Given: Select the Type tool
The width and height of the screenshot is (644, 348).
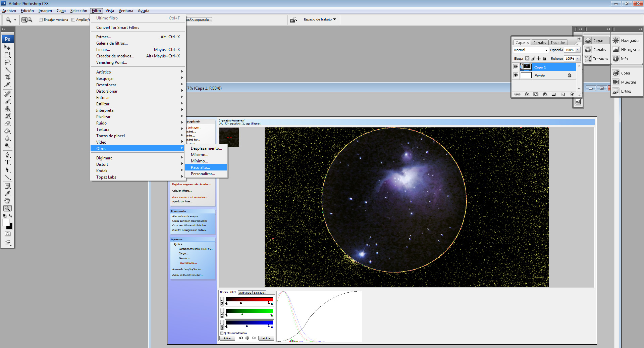Looking at the screenshot, I should click(x=7, y=162).
